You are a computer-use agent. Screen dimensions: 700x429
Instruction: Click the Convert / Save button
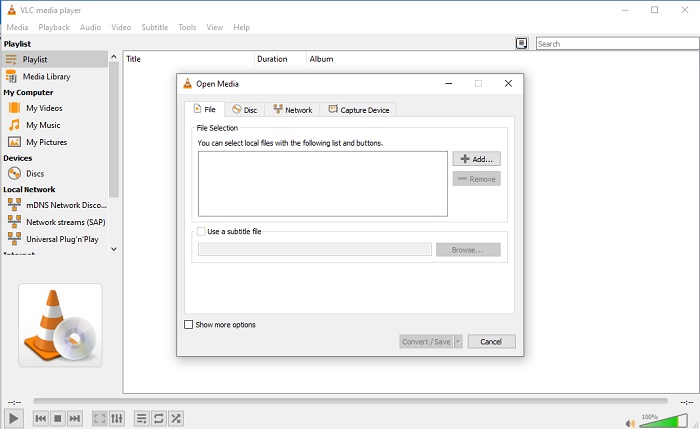(426, 342)
